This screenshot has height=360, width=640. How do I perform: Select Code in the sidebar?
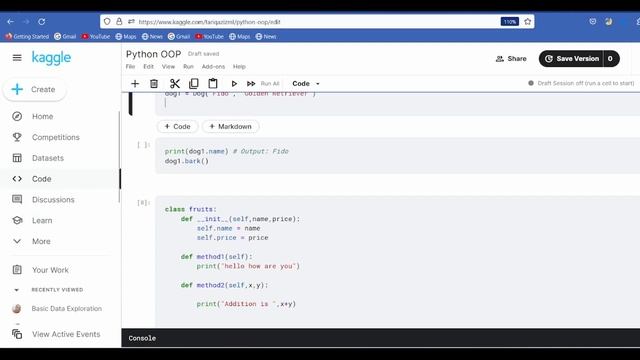coord(42,179)
